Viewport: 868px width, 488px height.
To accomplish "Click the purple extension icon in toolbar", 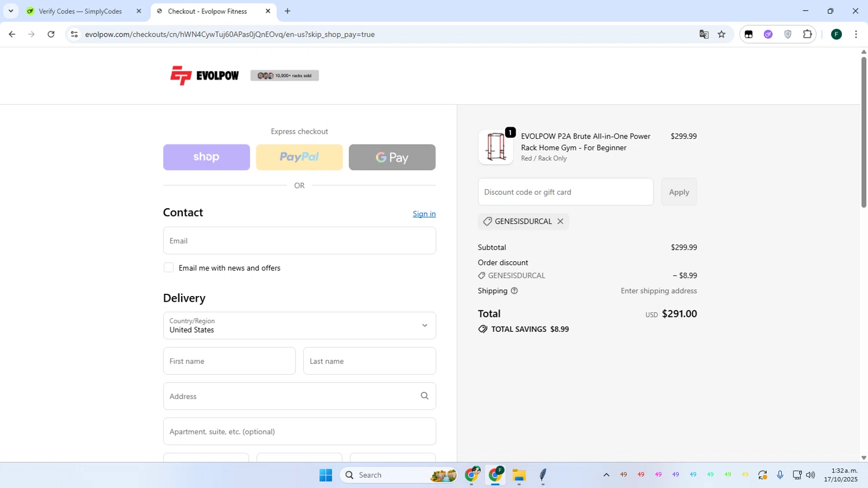I will coord(768,34).
